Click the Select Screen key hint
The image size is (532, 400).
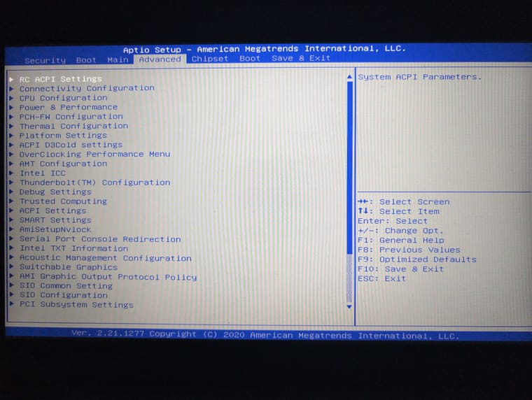coord(403,201)
